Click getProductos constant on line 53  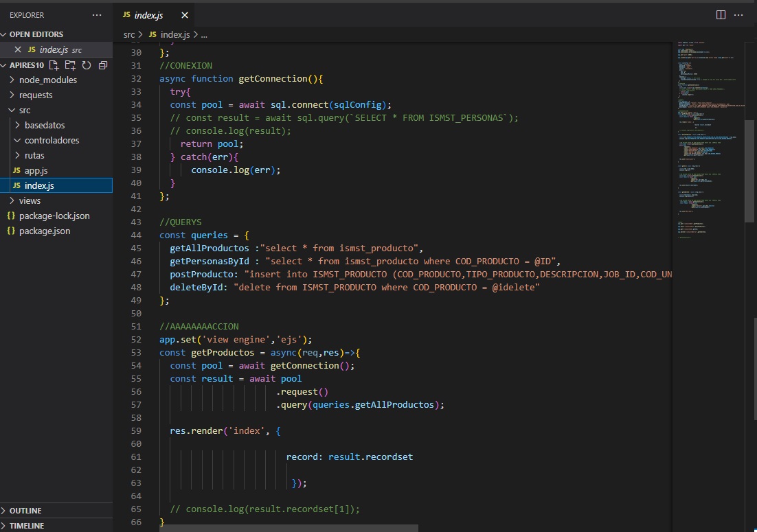click(x=223, y=353)
